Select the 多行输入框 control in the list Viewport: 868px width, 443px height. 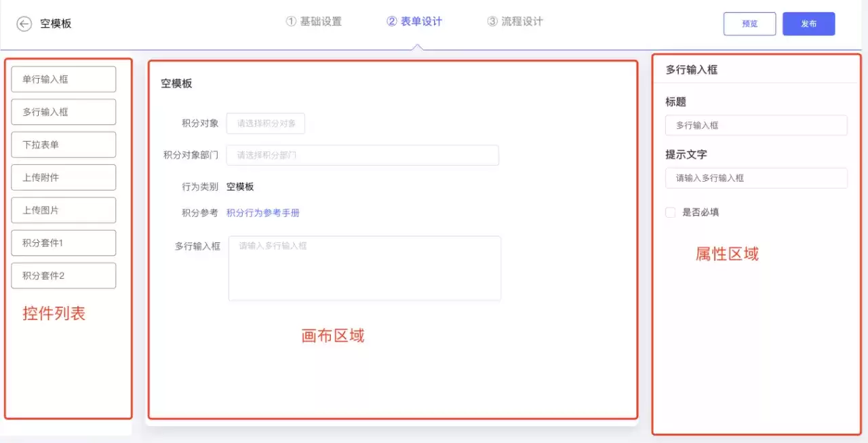click(x=64, y=112)
